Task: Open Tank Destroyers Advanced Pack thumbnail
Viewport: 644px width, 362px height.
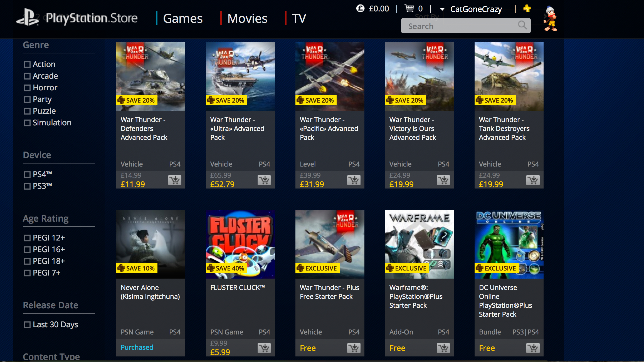Action: point(509,76)
